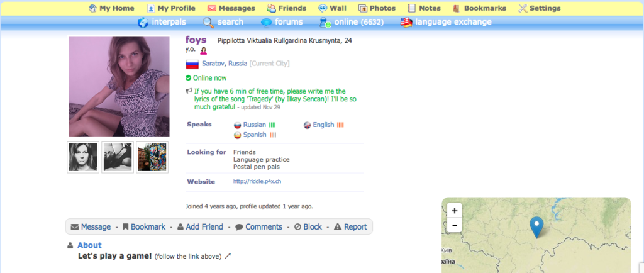Screen dimensions: 644x273
Task: Click the Bookmark flag icon in action bar
Action: pyautogui.click(x=126, y=226)
